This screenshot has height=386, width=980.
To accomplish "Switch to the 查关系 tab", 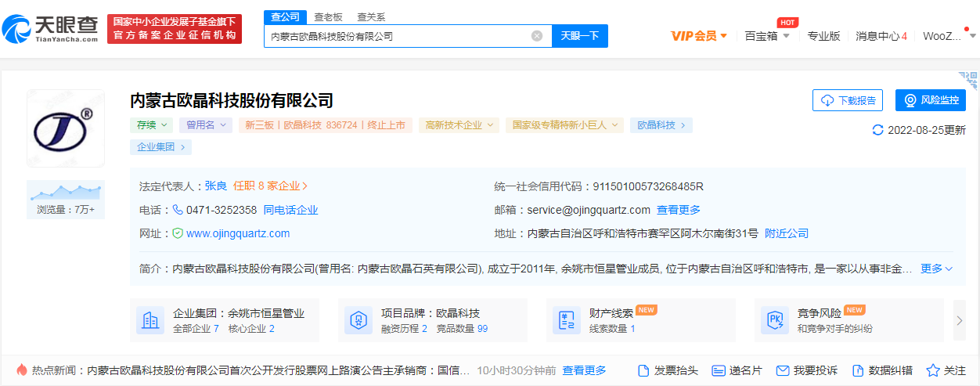I will tap(371, 16).
